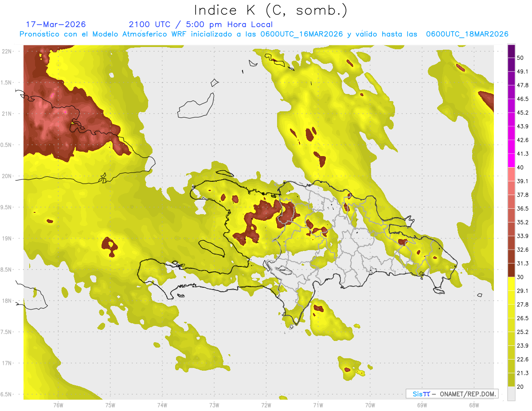This screenshot has width=532, height=411.
Task: Click the 76W longitude label
Action: (58, 405)
